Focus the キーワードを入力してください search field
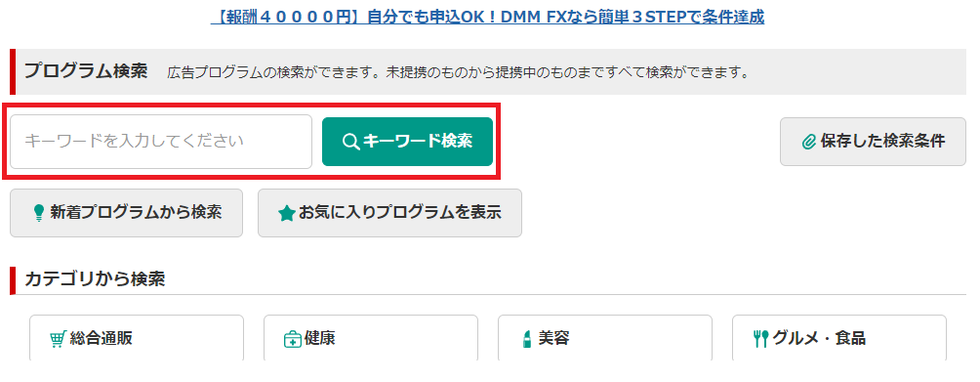 [x=161, y=142]
